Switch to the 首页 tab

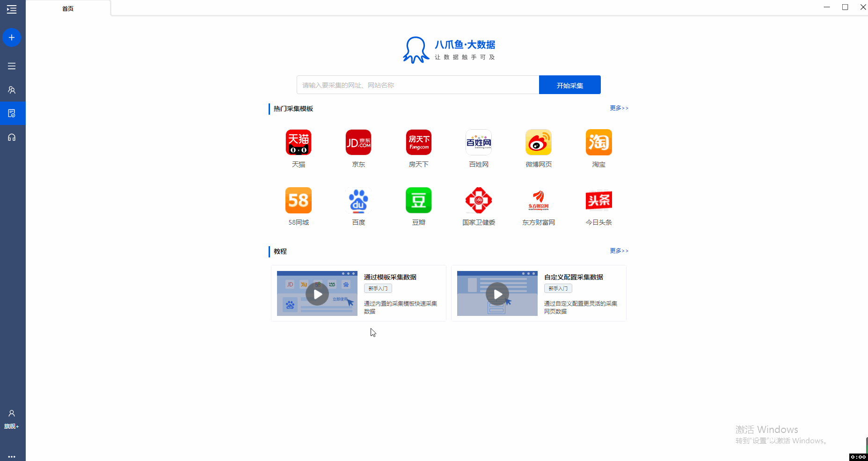[x=68, y=8]
